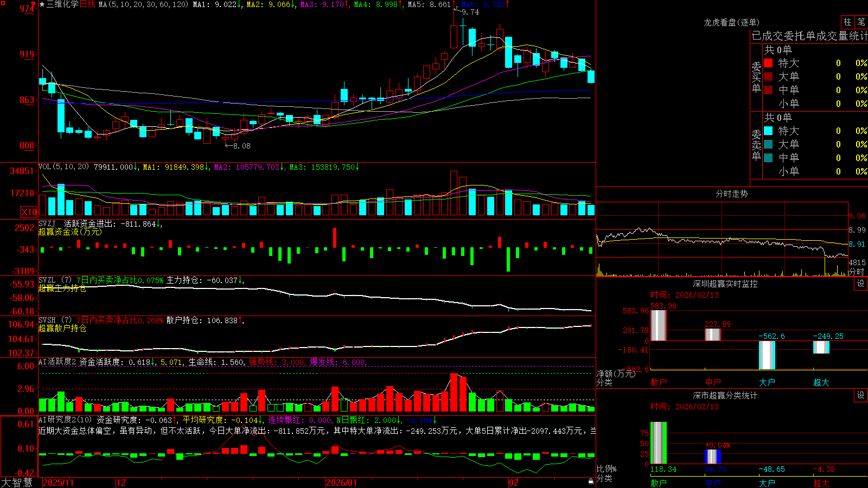Click the 超大 label under 深圳超赢实时监控
868x488 pixels.
pos(821,382)
